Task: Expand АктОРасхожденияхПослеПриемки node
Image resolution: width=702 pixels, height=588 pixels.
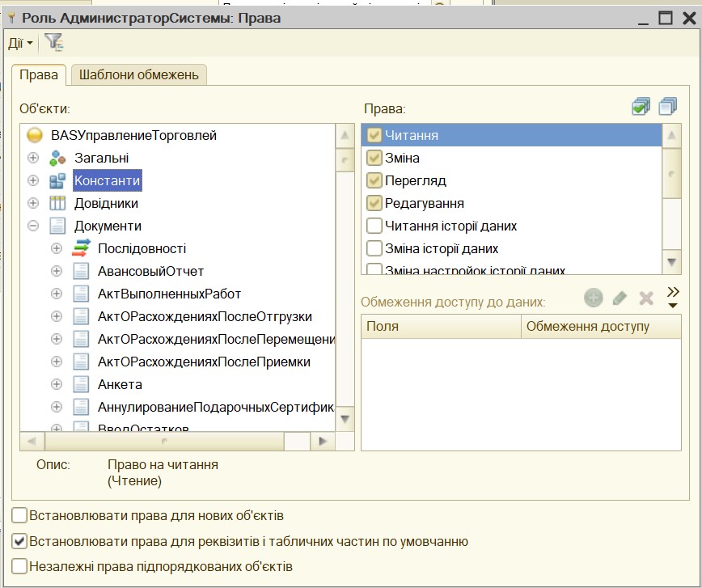Action: click(57, 362)
